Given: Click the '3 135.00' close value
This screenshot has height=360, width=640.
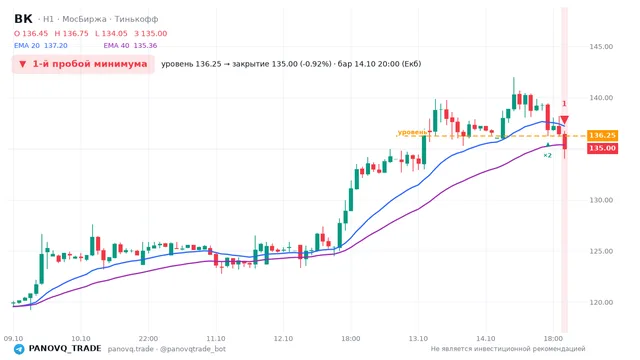Looking at the screenshot, I should pos(151,33).
